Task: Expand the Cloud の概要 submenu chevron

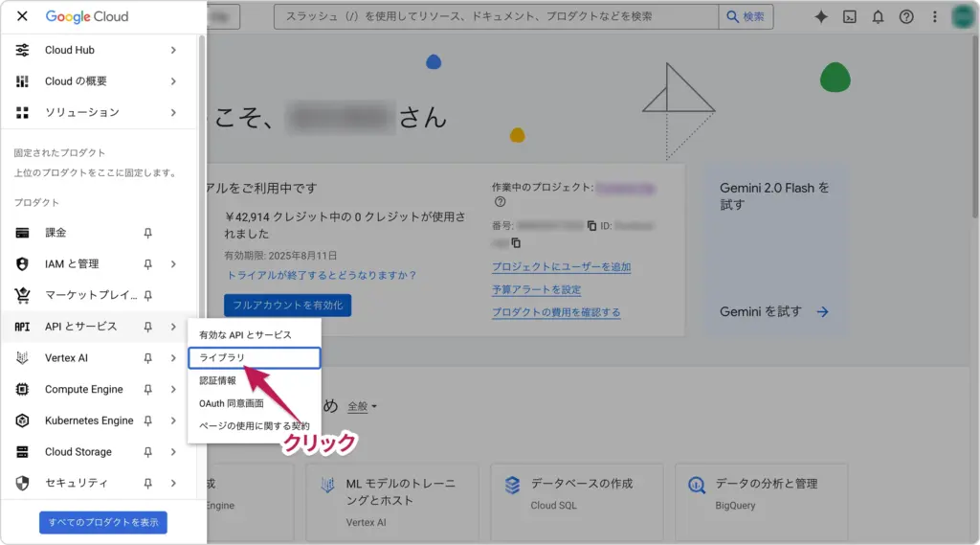Action: click(x=173, y=81)
